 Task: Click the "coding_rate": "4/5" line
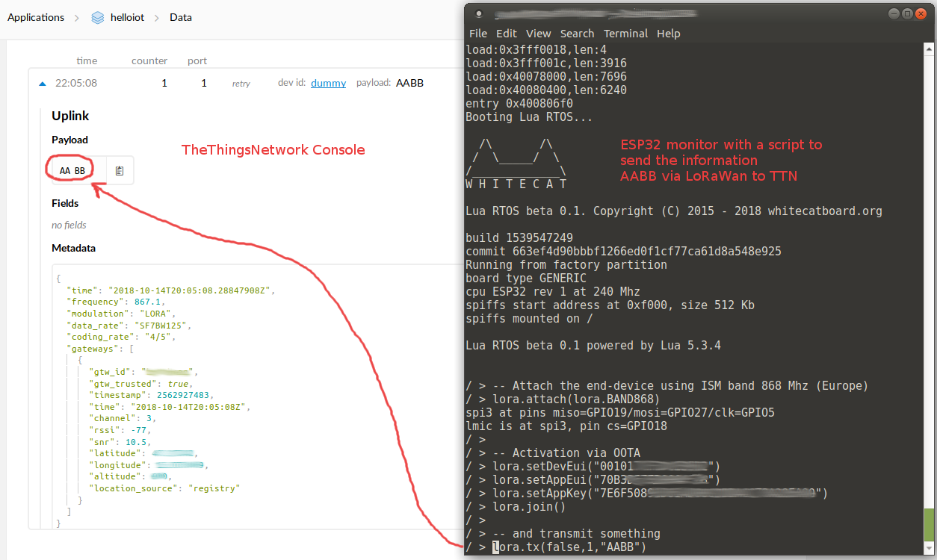point(121,337)
